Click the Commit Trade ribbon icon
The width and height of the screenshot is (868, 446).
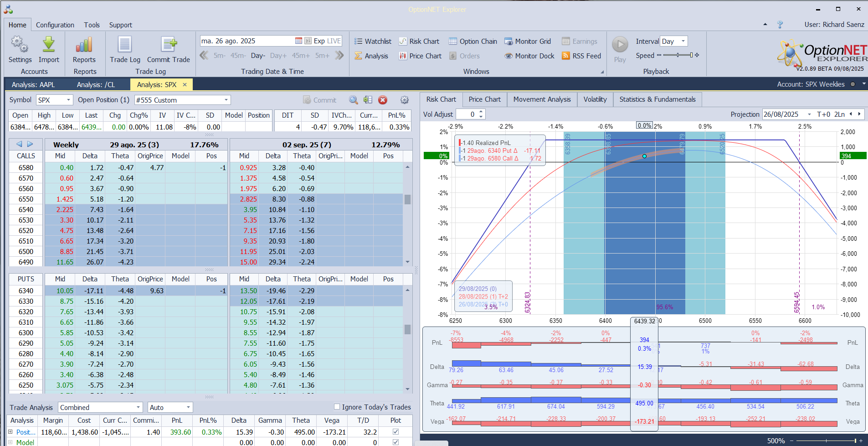[169, 44]
